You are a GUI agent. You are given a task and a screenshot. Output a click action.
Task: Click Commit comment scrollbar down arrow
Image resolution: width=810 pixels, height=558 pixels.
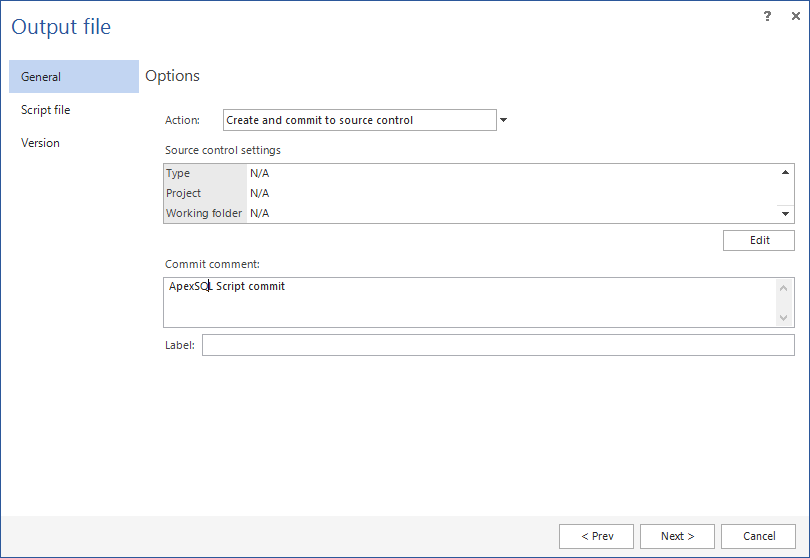click(x=784, y=317)
